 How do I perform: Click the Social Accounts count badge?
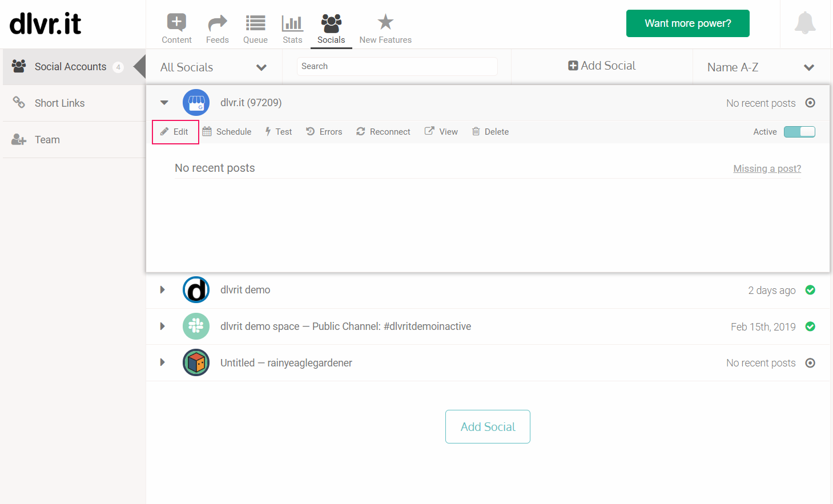(x=118, y=67)
